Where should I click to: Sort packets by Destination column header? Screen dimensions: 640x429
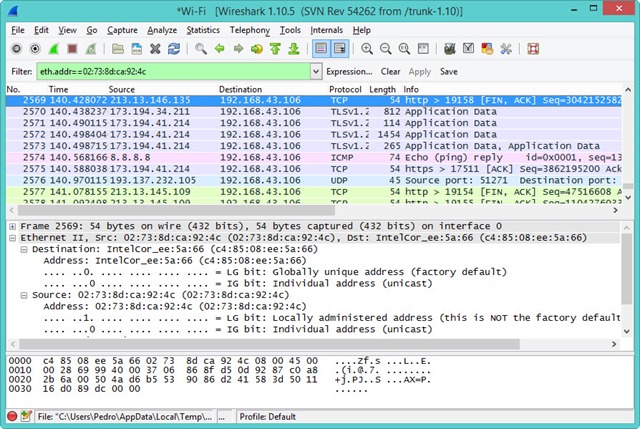240,89
